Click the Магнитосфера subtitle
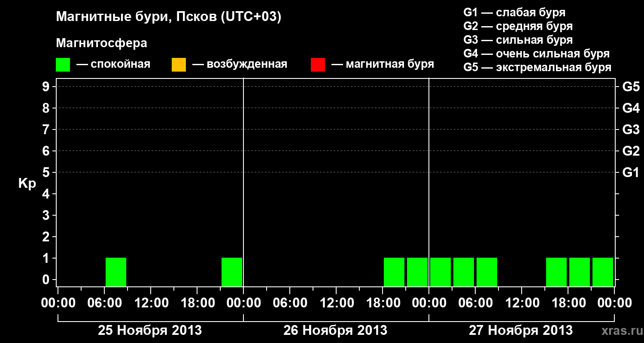The image size is (644, 343). (x=101, y=43)
